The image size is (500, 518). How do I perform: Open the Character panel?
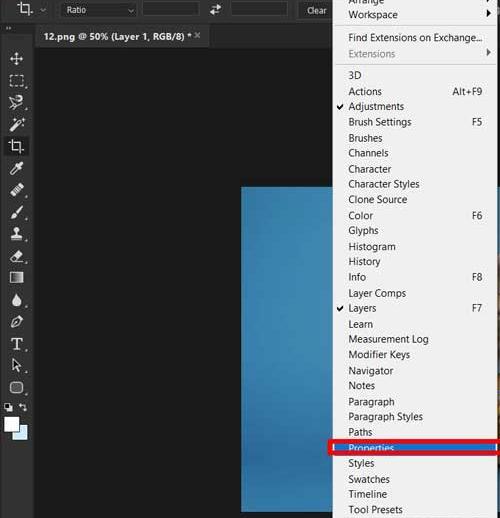pos(415,169)
